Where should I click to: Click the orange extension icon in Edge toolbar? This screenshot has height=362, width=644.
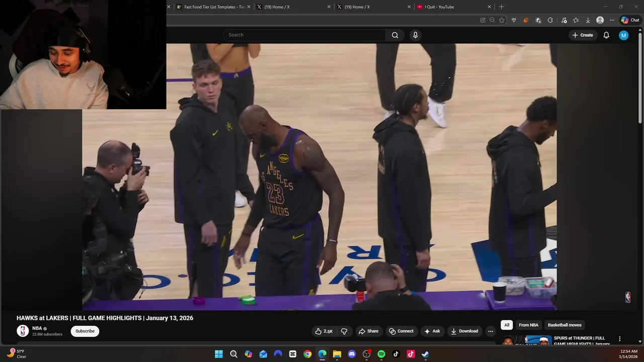[526, 20]
